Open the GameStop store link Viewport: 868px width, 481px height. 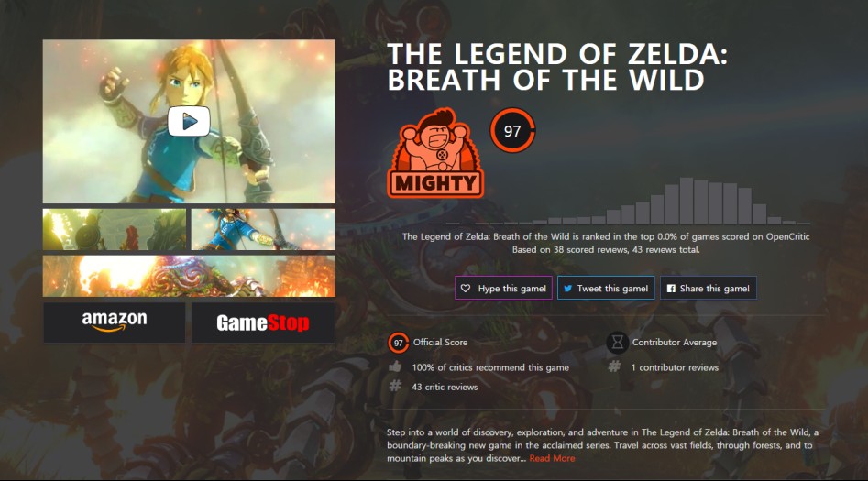(x=263, y=322)
